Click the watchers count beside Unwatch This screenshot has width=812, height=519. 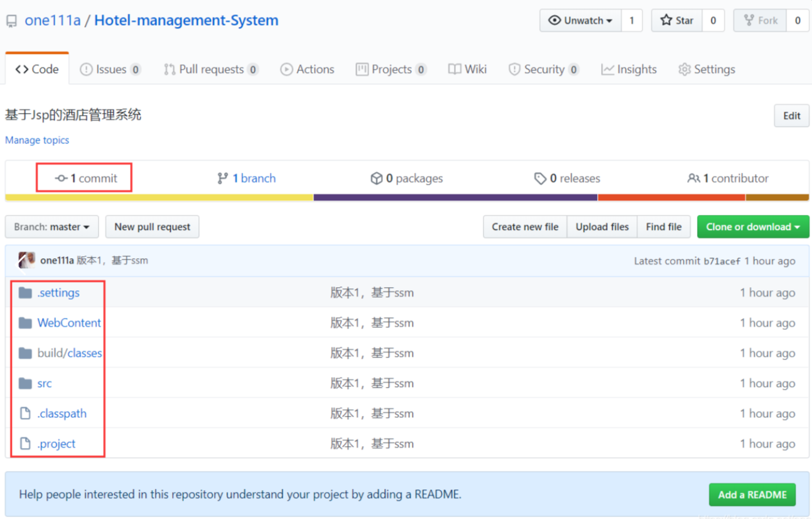[x=632, y=20]
